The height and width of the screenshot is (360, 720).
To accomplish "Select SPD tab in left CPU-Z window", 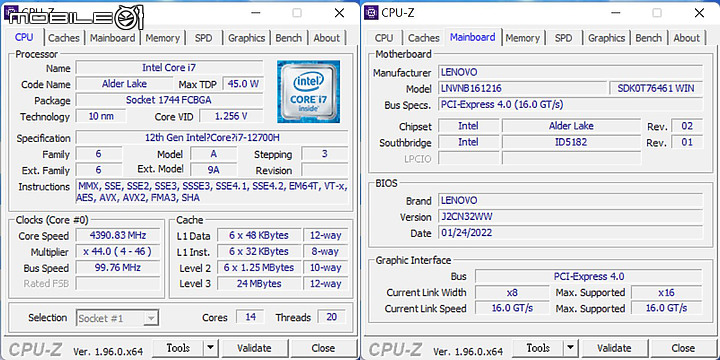I will 203,38.
